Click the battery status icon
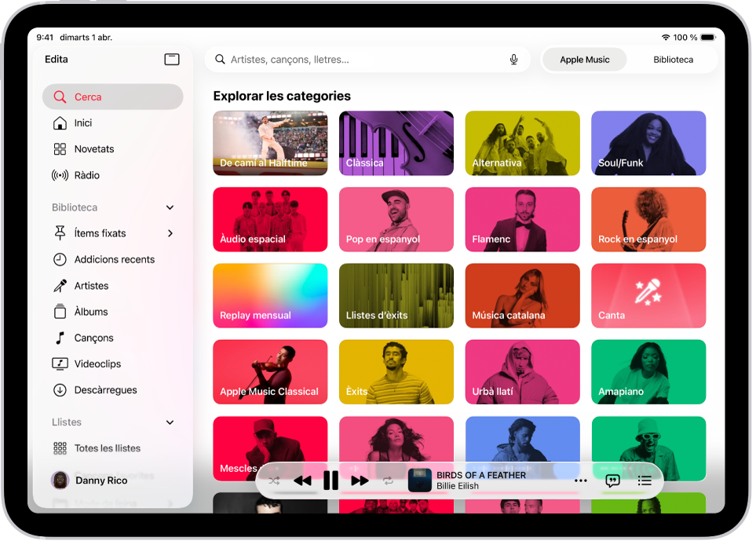The height and width of the screenshot is (541, 756). coord(709,37)
